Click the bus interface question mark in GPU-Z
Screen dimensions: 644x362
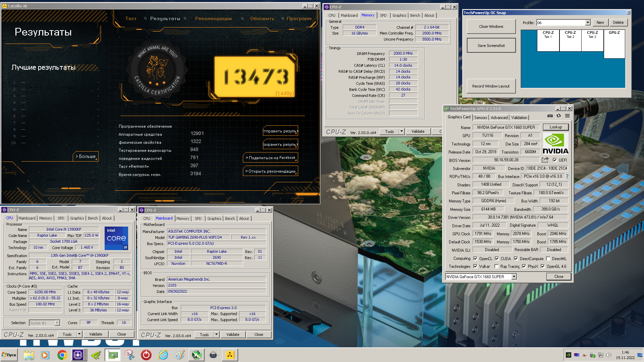click(x=567, y=176)
